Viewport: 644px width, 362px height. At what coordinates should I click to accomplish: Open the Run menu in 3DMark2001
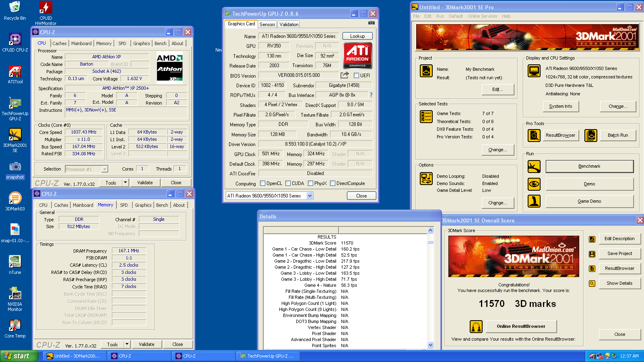(440, 16)
